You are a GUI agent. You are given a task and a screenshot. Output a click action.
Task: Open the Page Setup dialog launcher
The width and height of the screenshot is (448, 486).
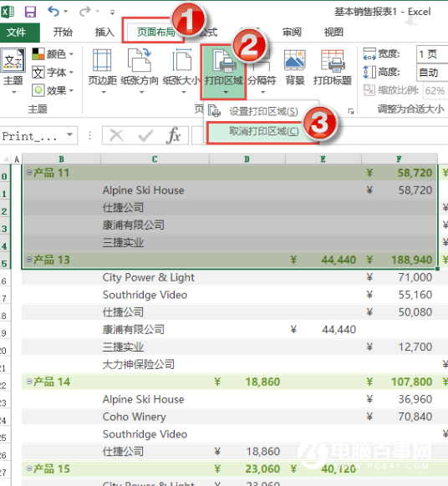point(351,111)
